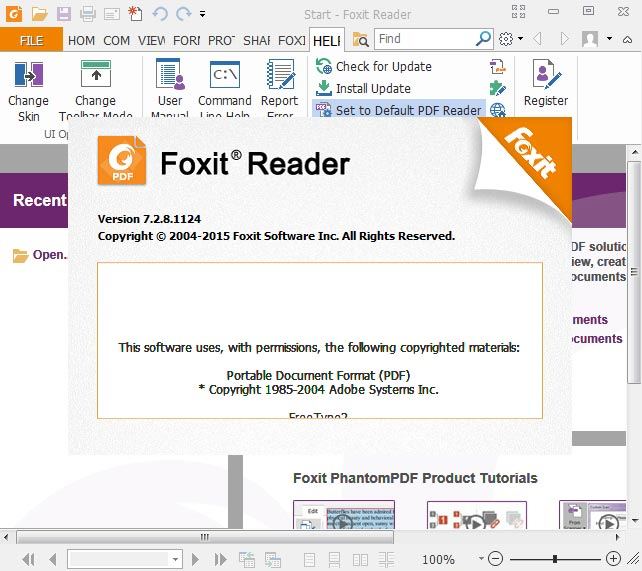Viewport: 642px width, 571px height.
Task: Switch to the COMMENT ribbon tab
Action: click(x=116, y=41)
